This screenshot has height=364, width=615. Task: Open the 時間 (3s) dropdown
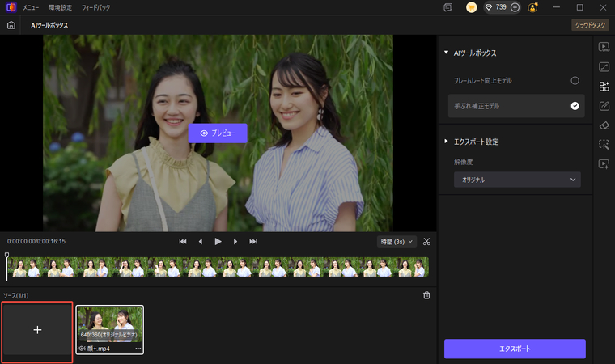tap(397, 241)
